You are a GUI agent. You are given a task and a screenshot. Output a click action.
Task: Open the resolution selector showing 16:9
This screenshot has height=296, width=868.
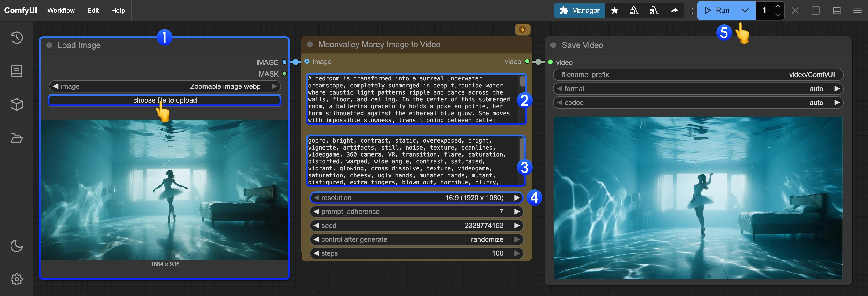point(416,198)
